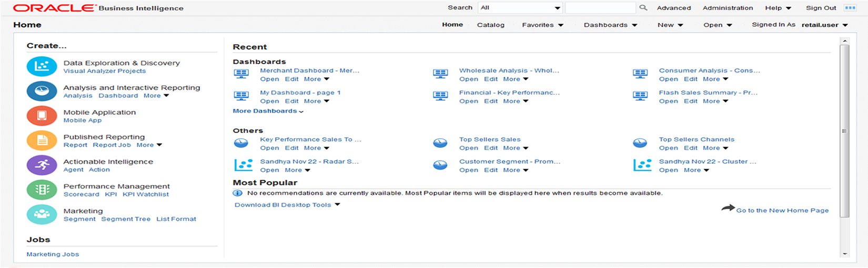Click the Most Popular information icon
The height and width of the screenshot is (268, 868).
pos(238,193)
